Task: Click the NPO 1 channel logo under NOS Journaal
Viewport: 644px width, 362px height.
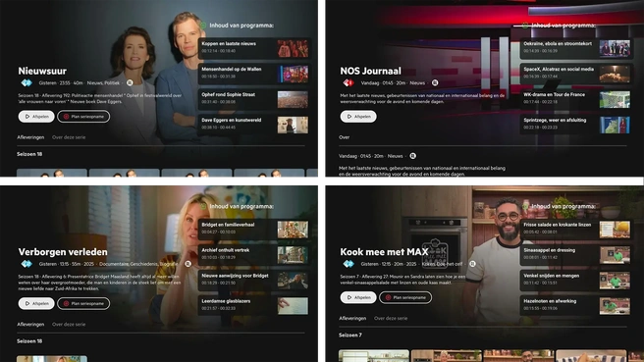Action: pyautogui.click(x=349, y=83)
